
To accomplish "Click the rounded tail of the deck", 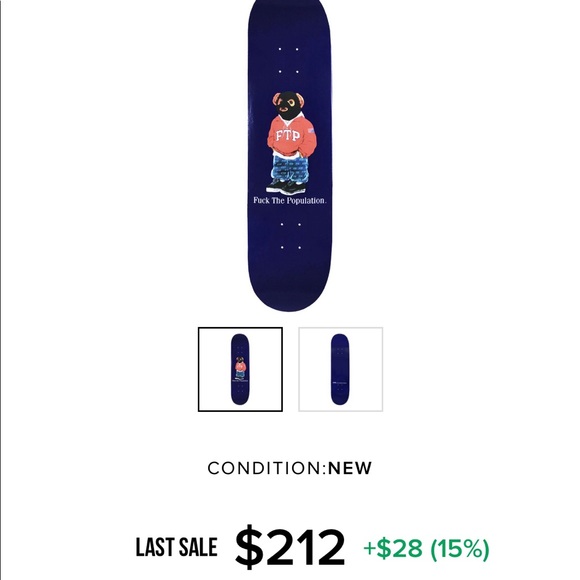I will [290, 292].
